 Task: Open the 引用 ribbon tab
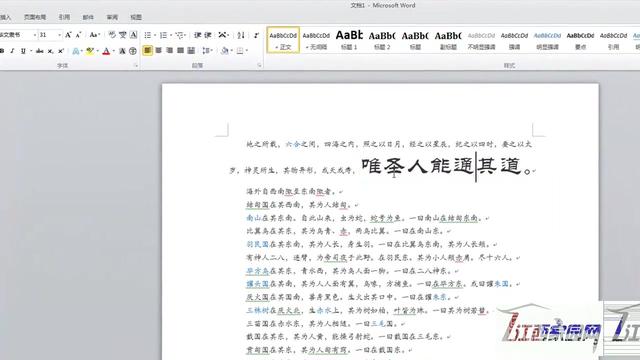(64, 17)
